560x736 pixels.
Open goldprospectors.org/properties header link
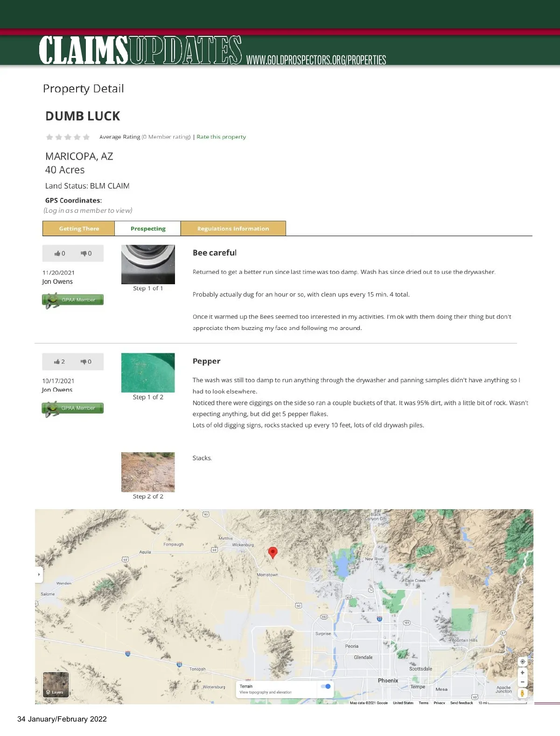(x=316, y=60)
